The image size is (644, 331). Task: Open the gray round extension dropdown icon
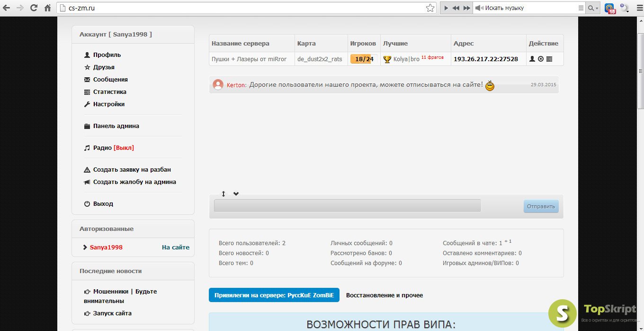(x=625, y=8)
